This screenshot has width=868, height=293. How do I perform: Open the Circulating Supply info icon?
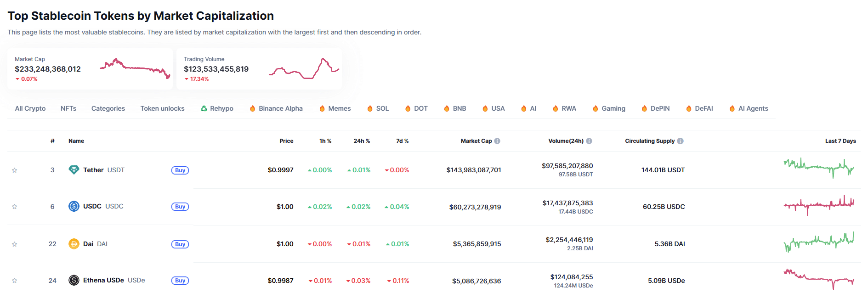click(x=681, y=141)
